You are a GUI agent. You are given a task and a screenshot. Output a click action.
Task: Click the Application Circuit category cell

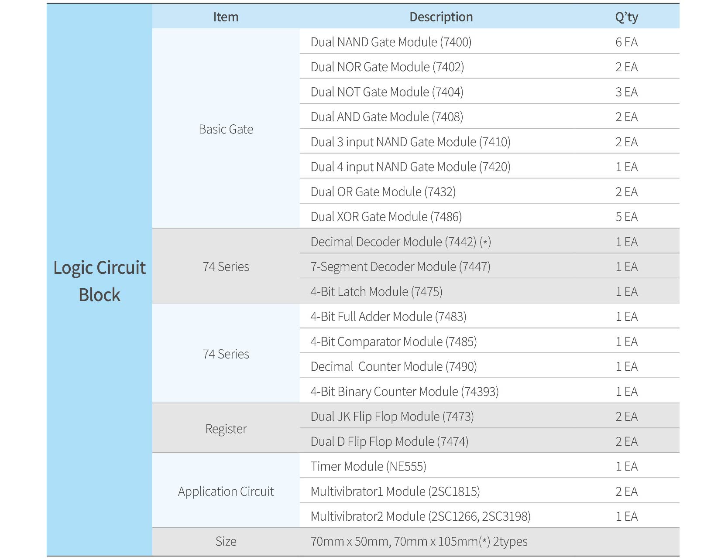click(x=226, y=492)
